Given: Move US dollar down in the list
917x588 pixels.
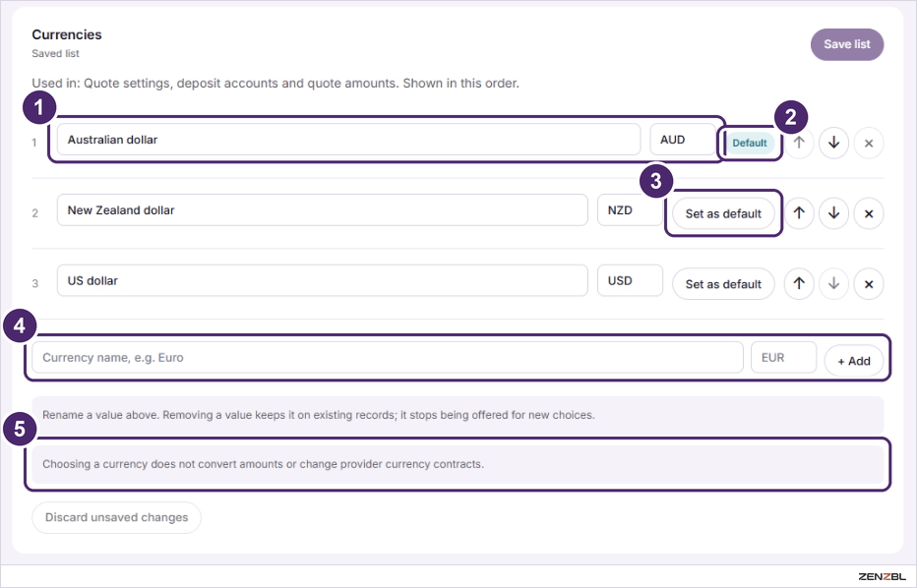Looking at the screenshot, I should coord(834,284).
